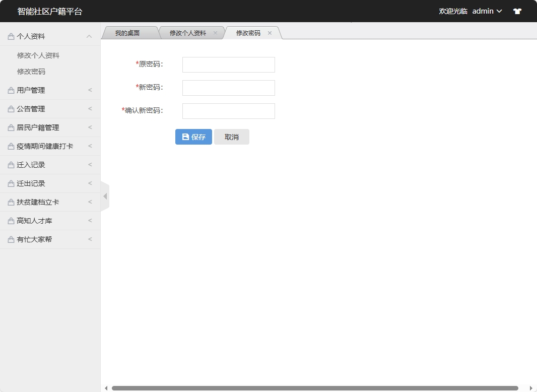Screen dimensions: 537x392
Task: Expand the 高知人才库 menu
Action: tap(90, 220)
